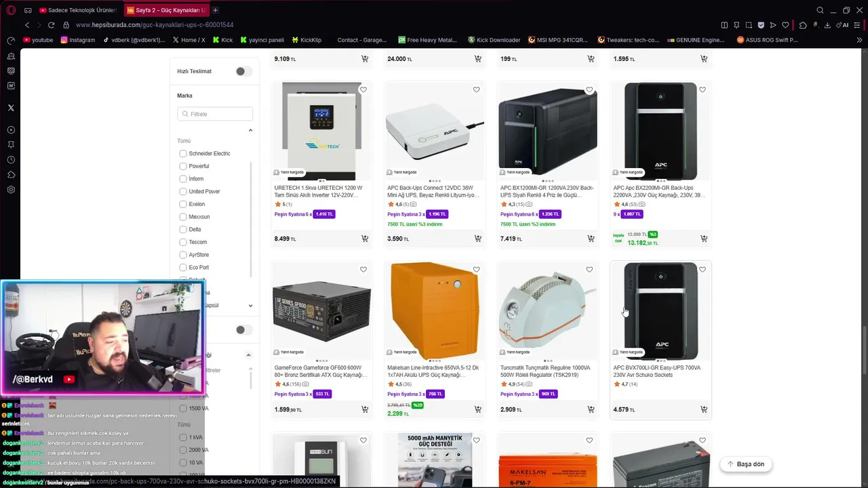
Task: Check Tescom brand filter
Action: point(183,242)
